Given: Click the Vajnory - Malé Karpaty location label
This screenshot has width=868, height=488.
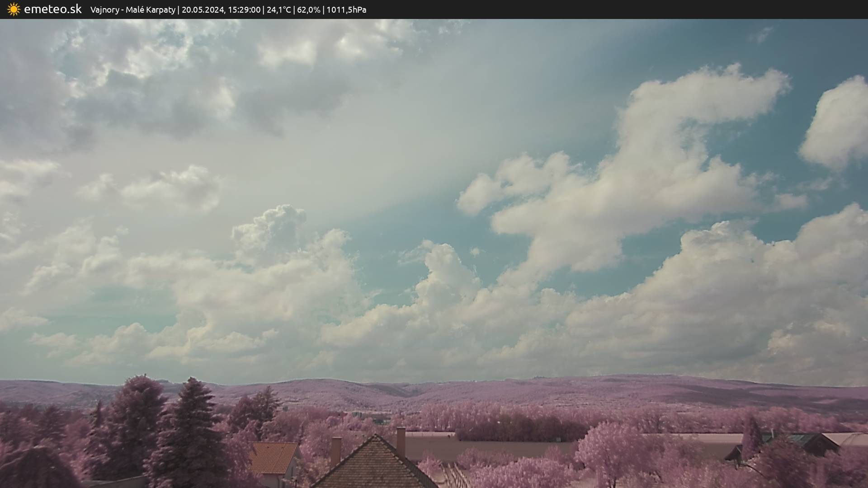Looking at the screenshot, I should [x=132, y=9].
